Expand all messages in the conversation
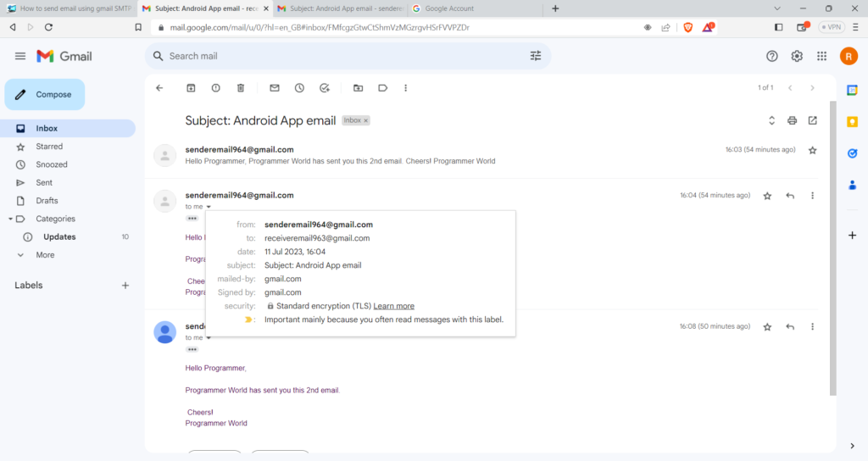This screenshot has width=868, height=461. click(771, 120)
